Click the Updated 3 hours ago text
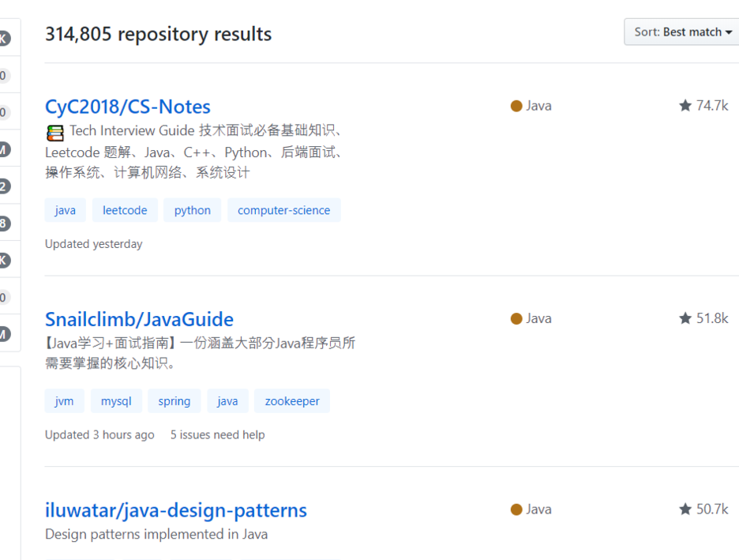The image size is (739, 560). pos(99,434)
